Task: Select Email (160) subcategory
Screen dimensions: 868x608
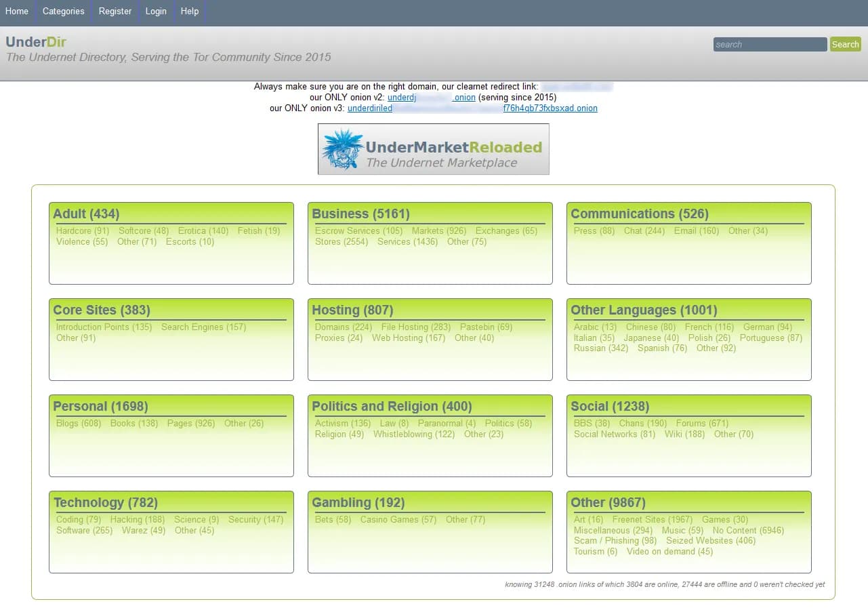Action: (x=697, y=231)
